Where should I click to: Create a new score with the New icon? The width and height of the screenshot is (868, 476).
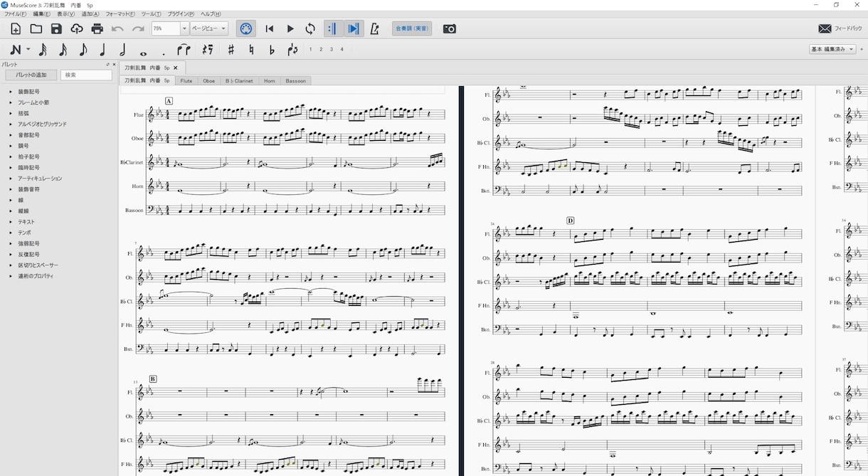pyautogui.click(x=16, y=29)
